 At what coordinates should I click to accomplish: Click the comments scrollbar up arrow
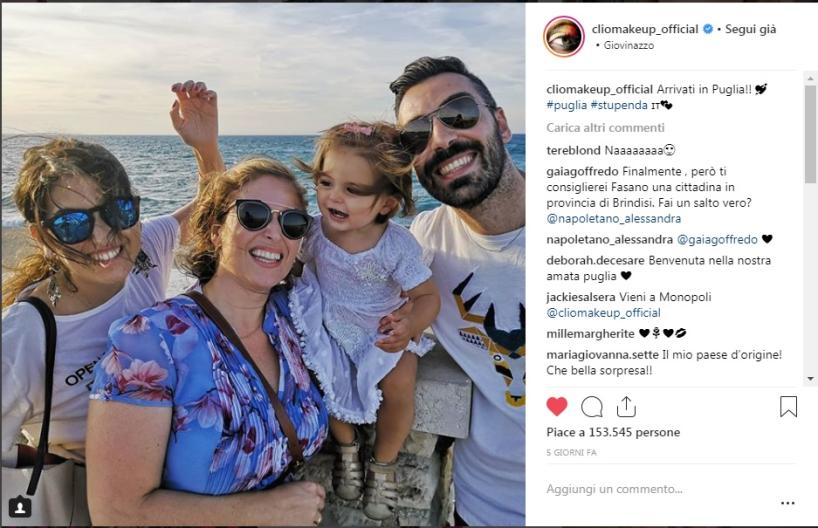pyautogui.click(x=810, y=78)
